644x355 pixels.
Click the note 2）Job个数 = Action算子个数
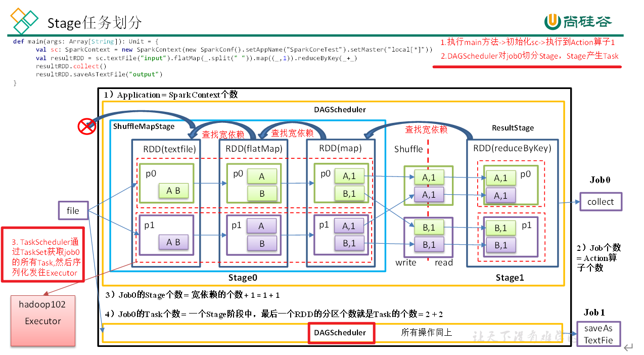point(599,258)
